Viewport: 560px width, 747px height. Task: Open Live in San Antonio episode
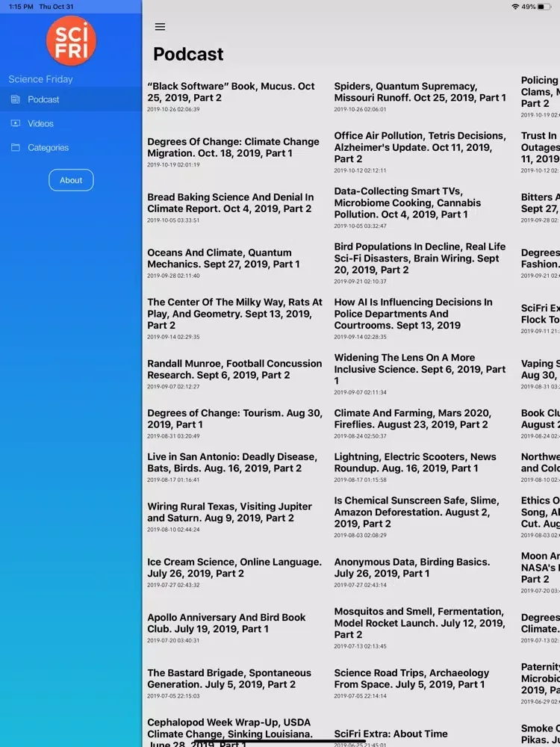coord(232,462)
